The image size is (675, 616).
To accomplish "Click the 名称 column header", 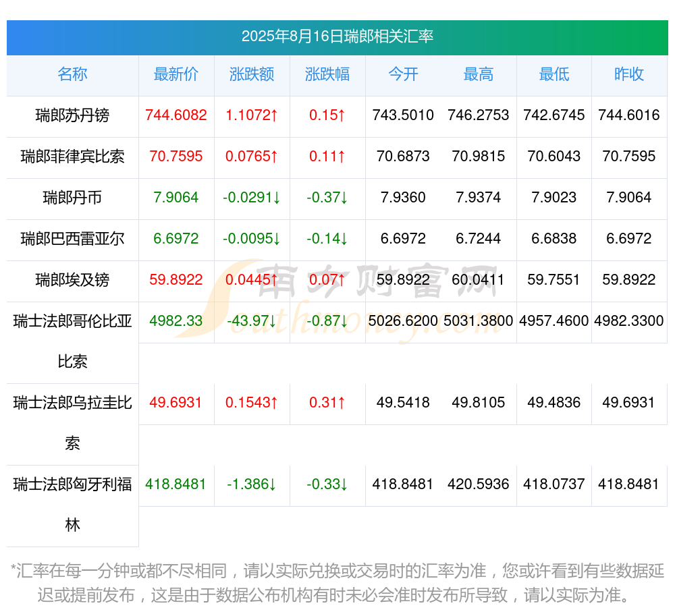I will pos(72,74).
